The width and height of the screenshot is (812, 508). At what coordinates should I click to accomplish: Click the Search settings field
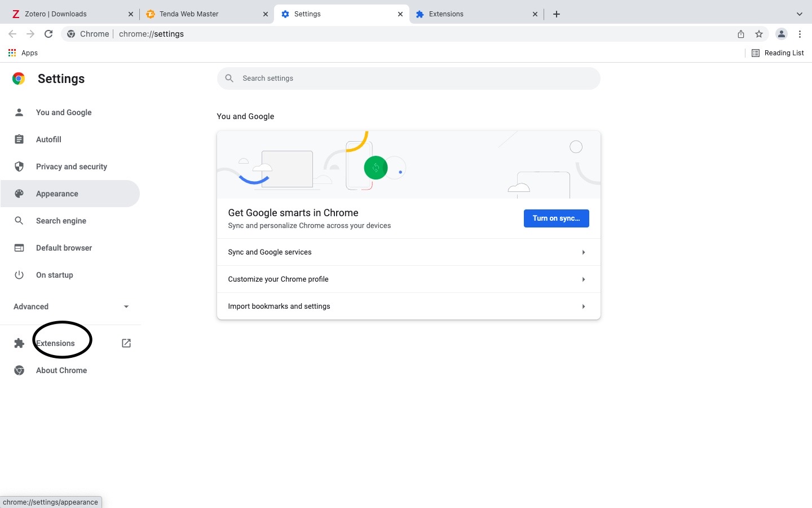[409, 78]
